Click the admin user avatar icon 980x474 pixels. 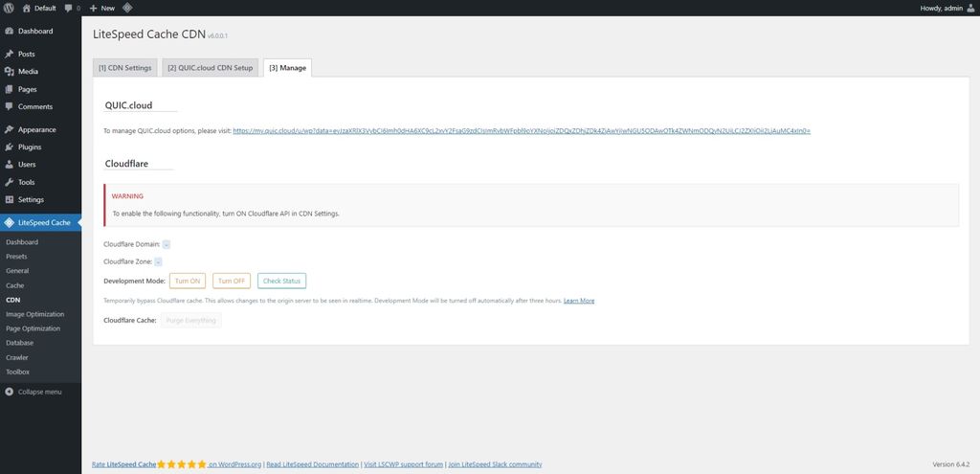[x=970, y=8]
